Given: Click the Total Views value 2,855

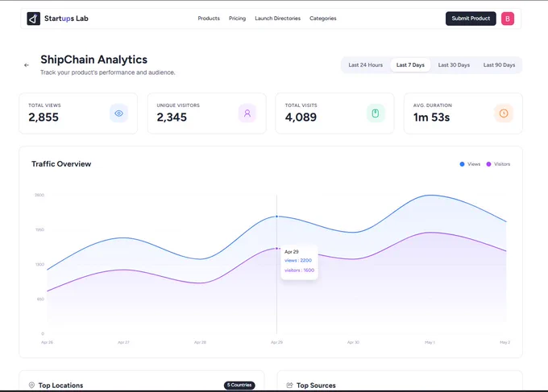Looking at the screenshot, I should coord(44,118).
